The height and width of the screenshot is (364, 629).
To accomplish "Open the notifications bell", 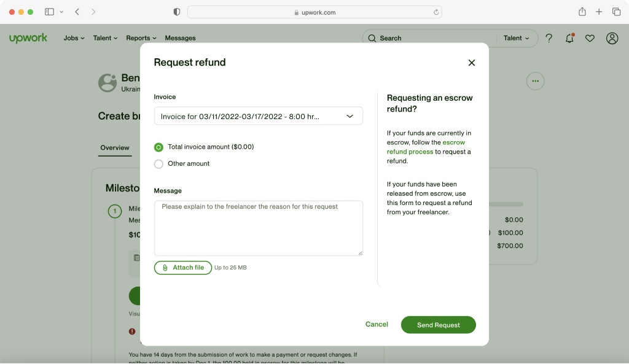I will coord(569,38).
